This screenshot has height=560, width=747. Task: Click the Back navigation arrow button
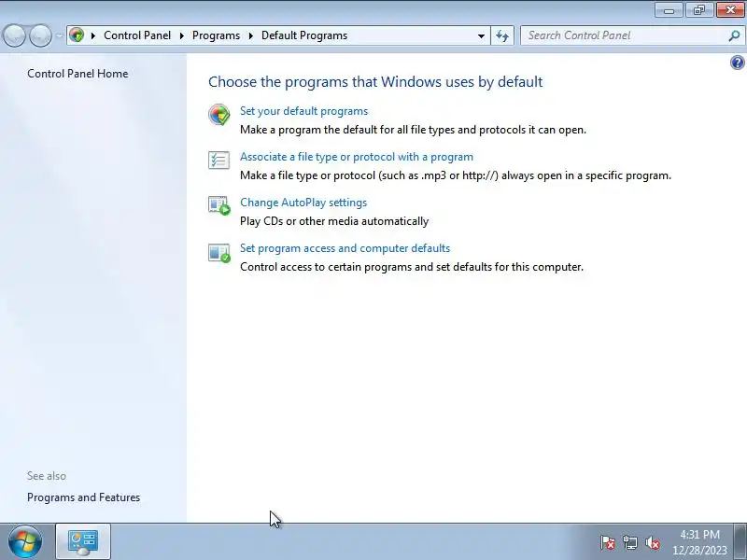pyautogui.click(x=14, y=35)
